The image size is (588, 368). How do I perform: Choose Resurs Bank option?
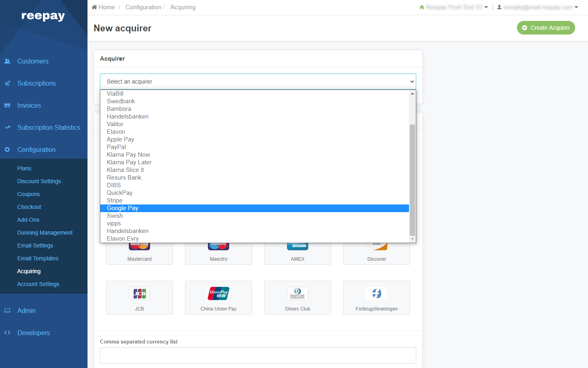click(254, 178)
